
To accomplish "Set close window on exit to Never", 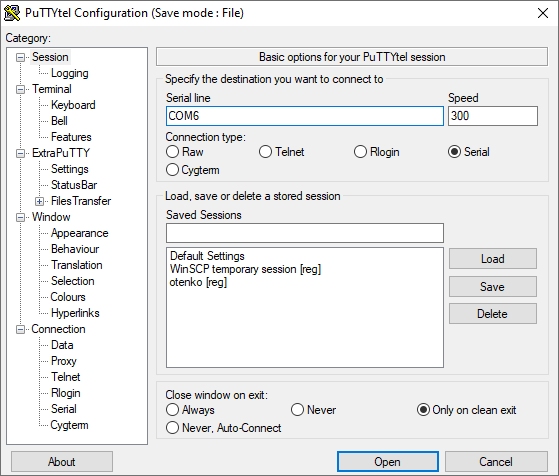I will [x=297, y=410].
